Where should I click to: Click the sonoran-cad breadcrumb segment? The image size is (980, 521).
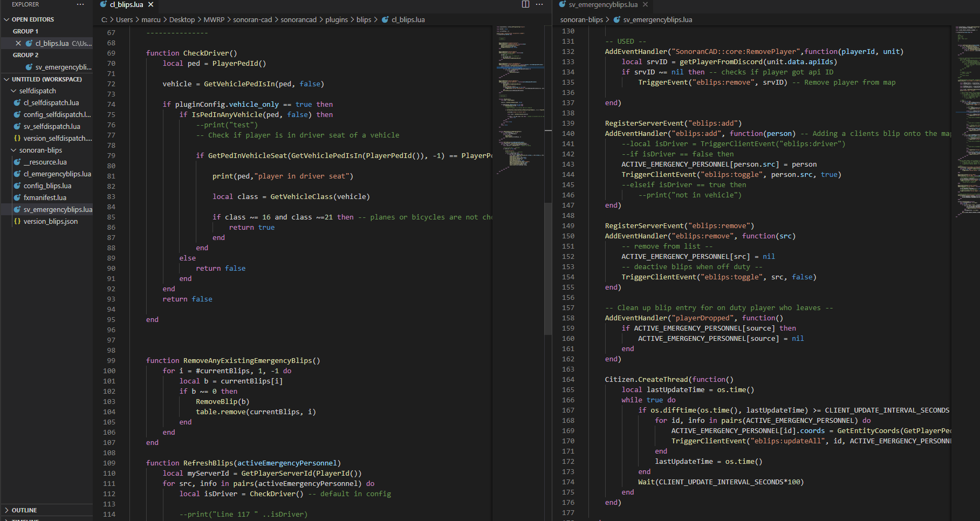click(252, 20)
